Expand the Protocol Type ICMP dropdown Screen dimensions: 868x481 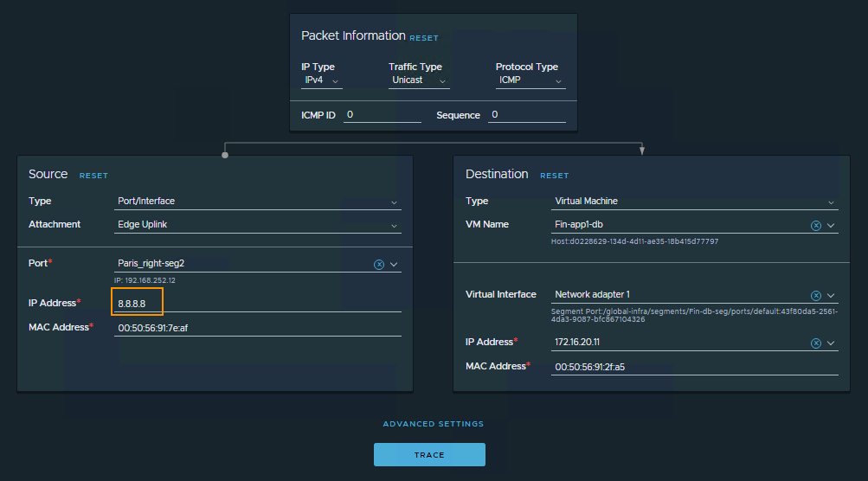tap(531, 80)
